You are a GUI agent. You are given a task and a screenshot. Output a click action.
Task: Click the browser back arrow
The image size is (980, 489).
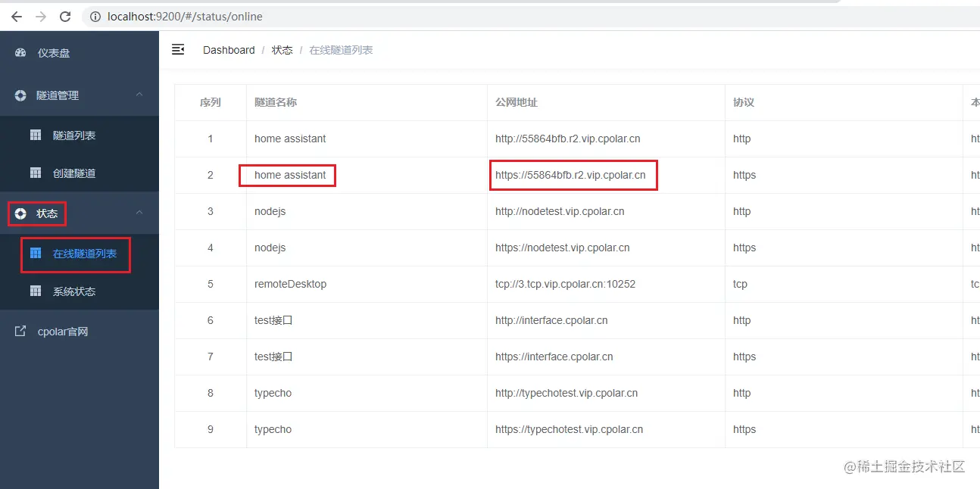pos(16,16)
